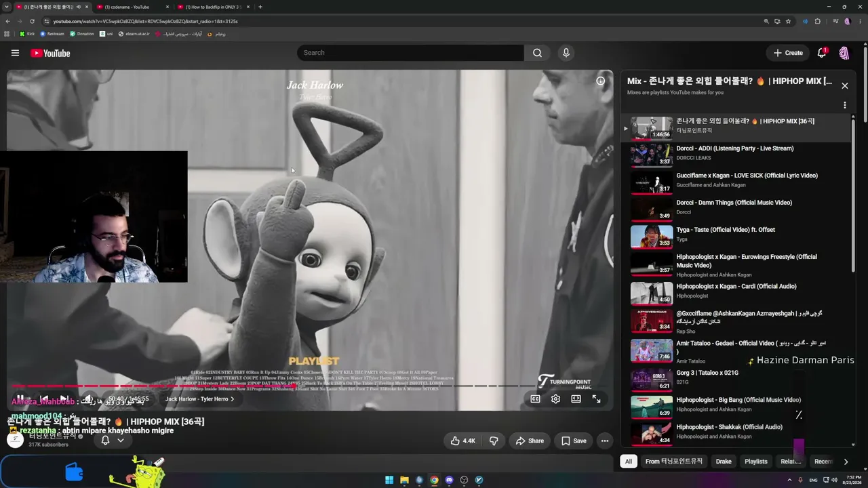Open Kick bookmark

tap(27, 34)
